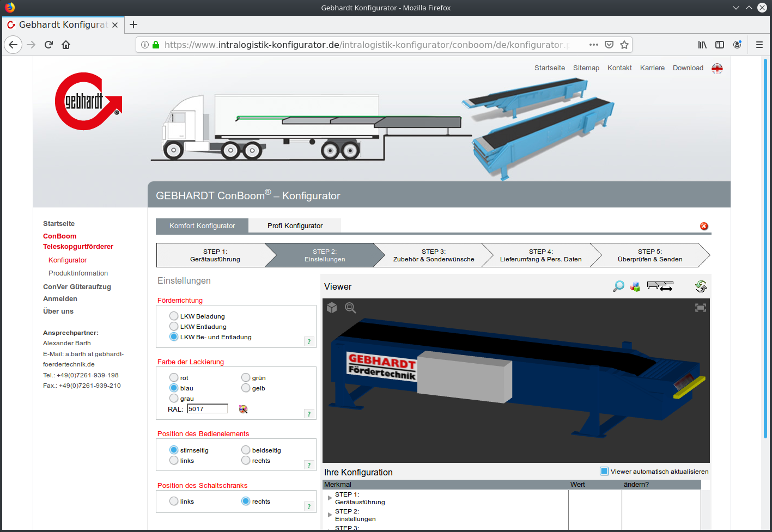Go back with the browser back arrow
The width and height of the screenshot is (772, 532).
pos(13,45)
